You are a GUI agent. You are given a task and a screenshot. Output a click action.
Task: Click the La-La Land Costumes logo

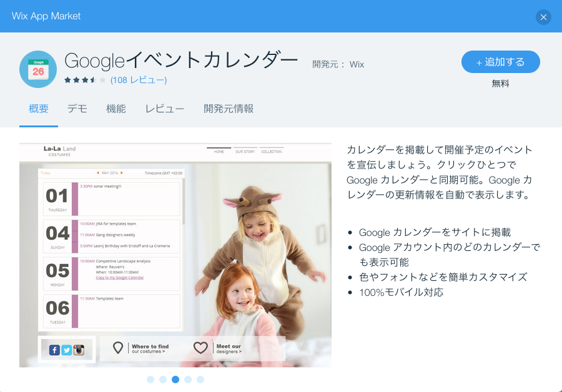[59, 151]
